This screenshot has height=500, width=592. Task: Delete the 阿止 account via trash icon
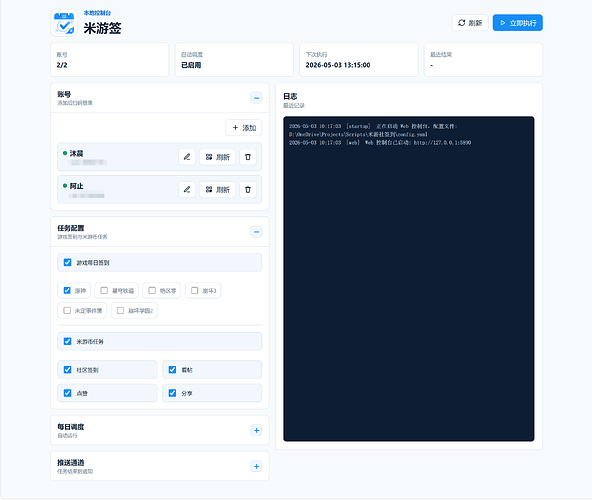[248, 189]
